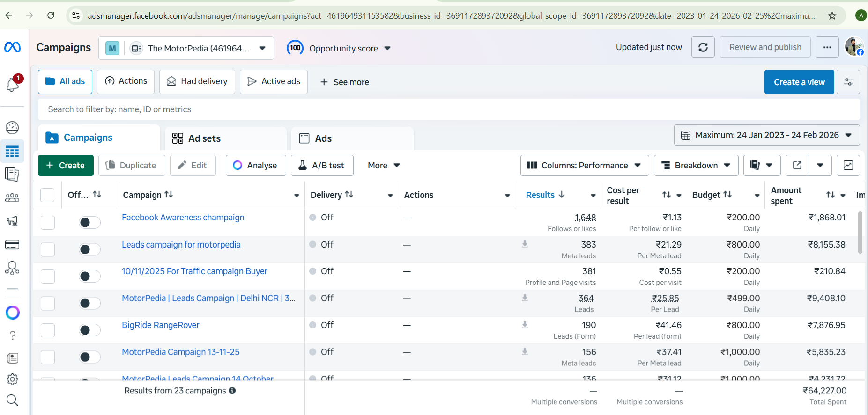
Task: Check the select-all campaigns header checkbox
Action: [x=47, y=195]
